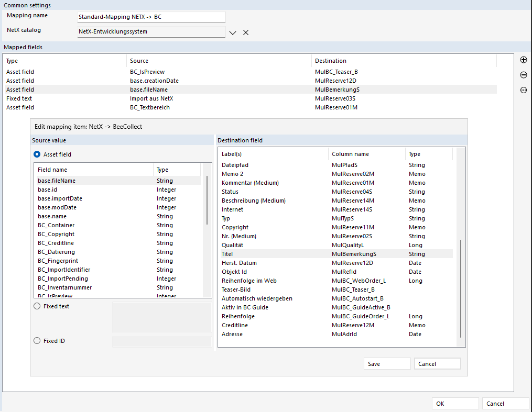The height and width of the screenshot is (412, 532).
Task: Click the Field name column header
Action: coord(52,170)
